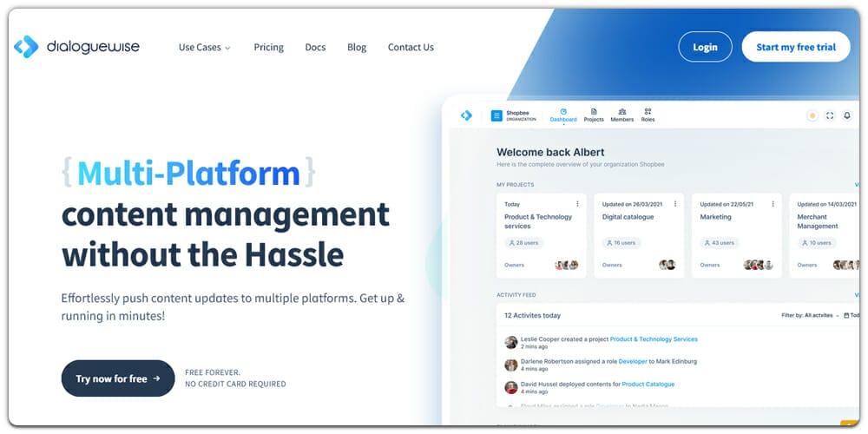
Task: Click the 'Try now for free' button
Action: (118, 378)
